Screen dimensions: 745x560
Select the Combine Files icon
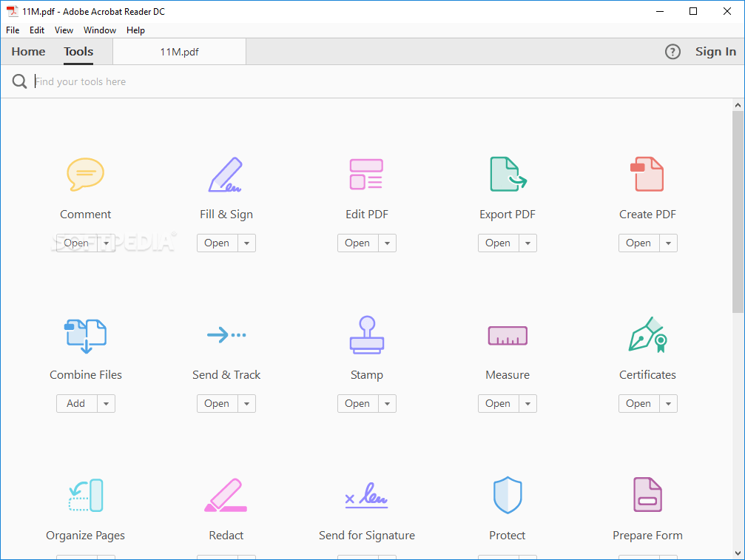(86, 337)
